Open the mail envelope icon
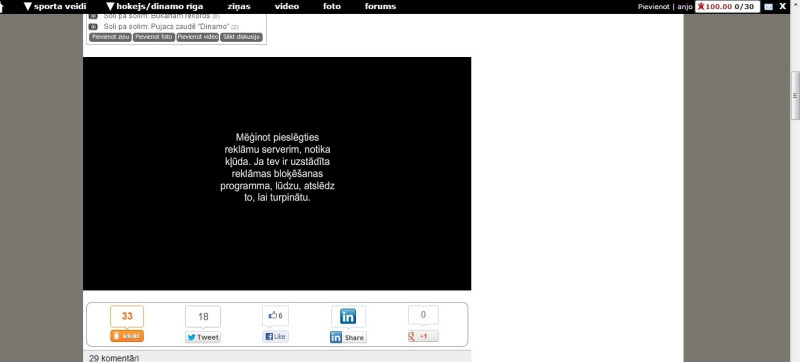The image size is (800, 362). click(x=768, y=7)
